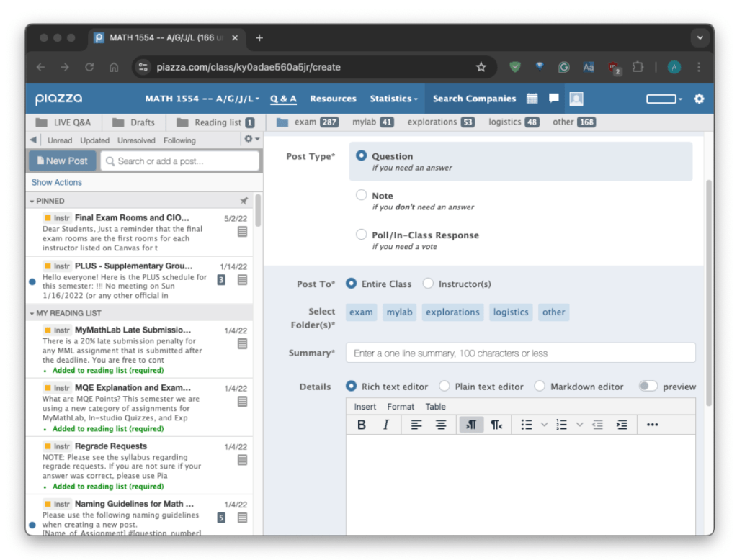Focus the Summary input field
Screen dimensions: 737x560
[x=520, y=353]
